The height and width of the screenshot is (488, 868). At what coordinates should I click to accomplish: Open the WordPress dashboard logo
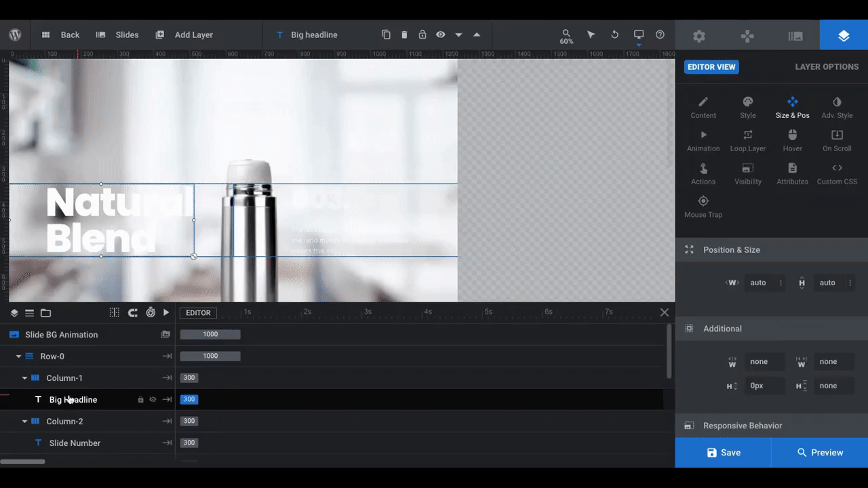pyautogui.click(x=15, y=35)
